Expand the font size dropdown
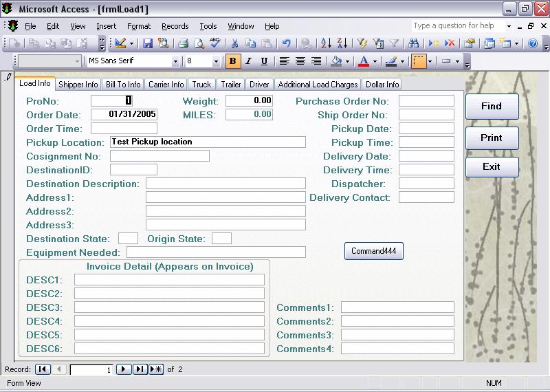Viewport: 550px width, 392px height. [x=216, y=61]
